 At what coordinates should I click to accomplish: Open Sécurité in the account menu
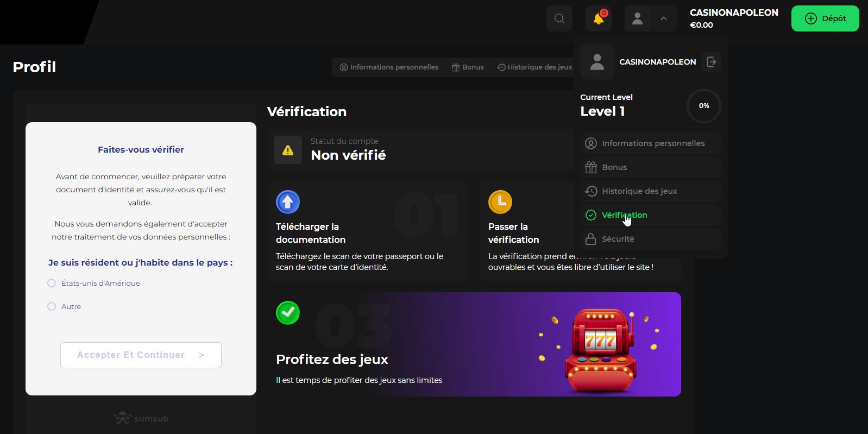651,239
